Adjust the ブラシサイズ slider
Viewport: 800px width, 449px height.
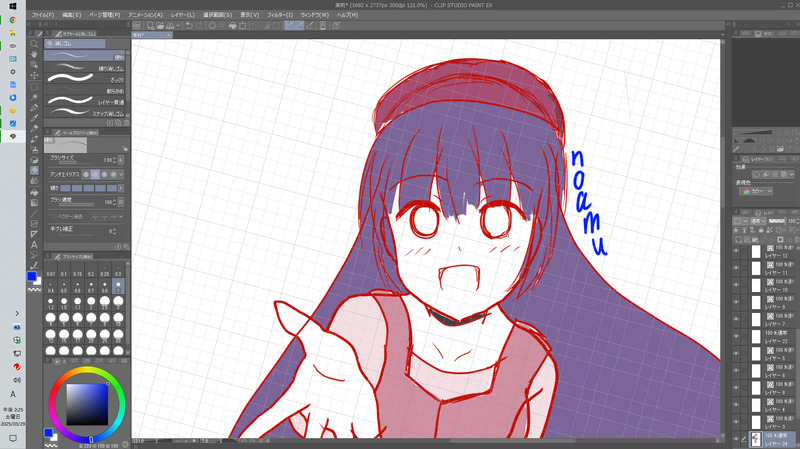point(77,163)
